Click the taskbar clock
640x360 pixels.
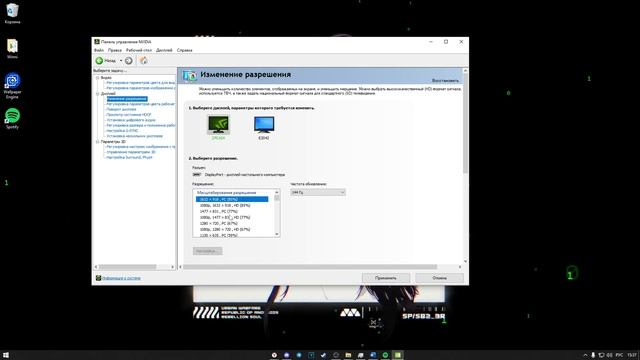(x=632, y=355)
